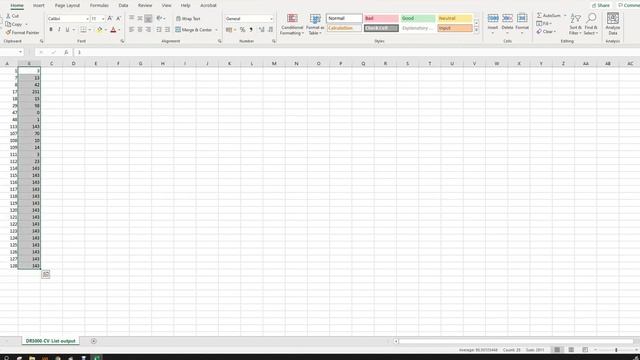Open Format as Table menu
640x360 pixels.
(315, 24)
